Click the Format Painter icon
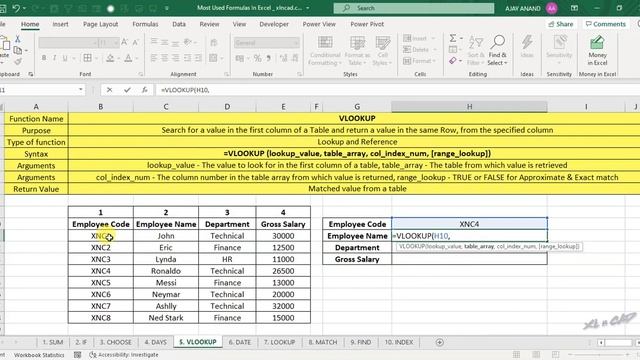 pos(18,62)
